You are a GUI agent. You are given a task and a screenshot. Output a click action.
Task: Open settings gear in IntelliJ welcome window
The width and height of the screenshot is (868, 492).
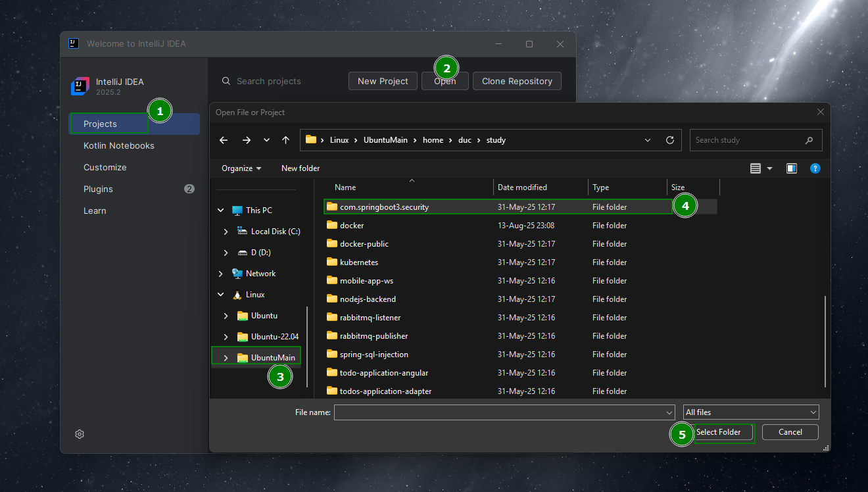point(80,434)
